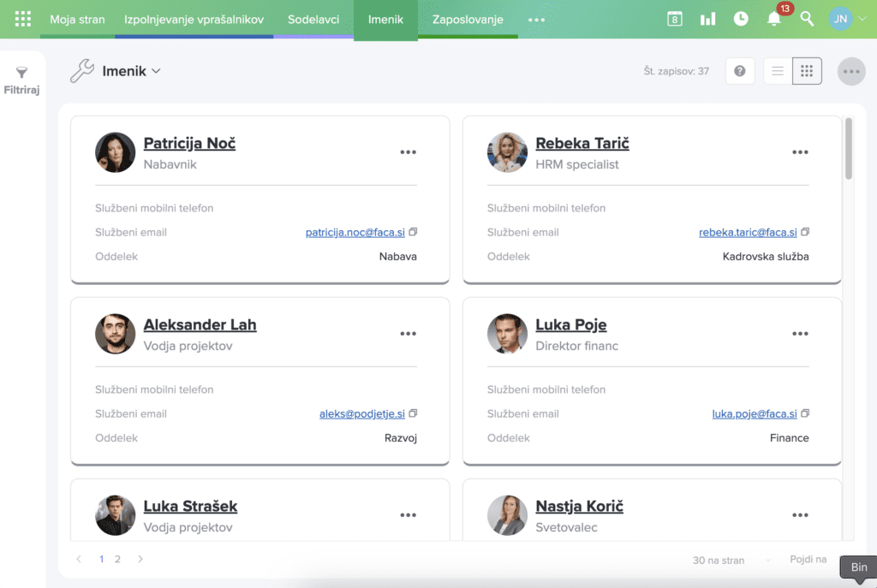
Task: Open the calendar icon in top bar
Action: (x=675, y=19)
